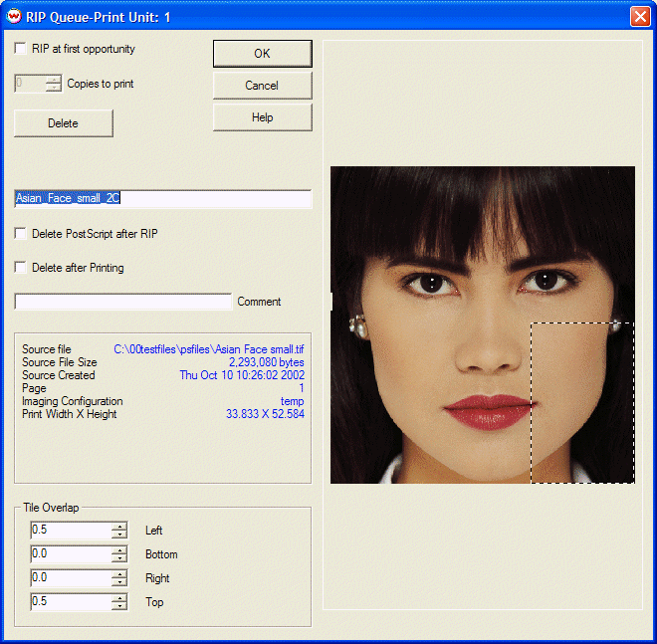Toggle Delete PostScript after RIP checkbox
This screenshot has height=644, width=657.
point(21,234)
